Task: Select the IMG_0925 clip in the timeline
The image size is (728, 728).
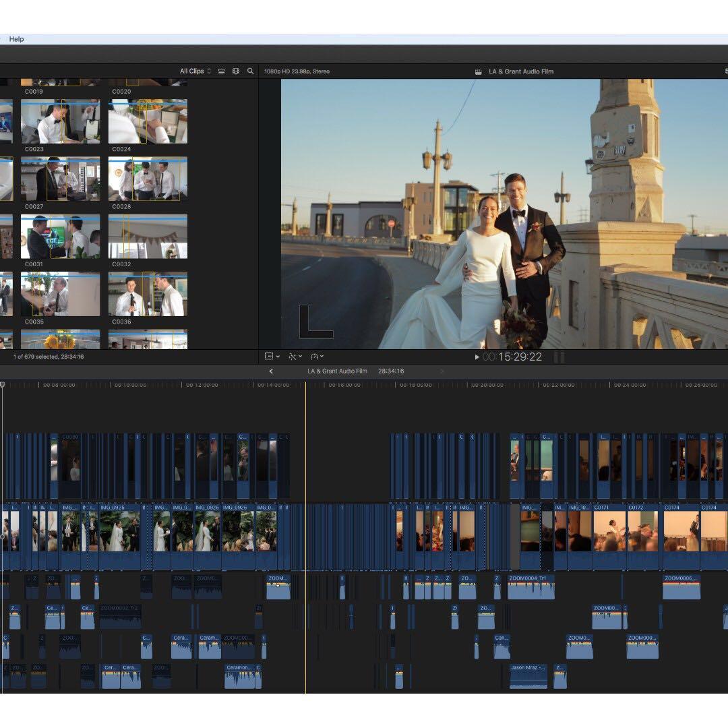Action: (120, 537)
